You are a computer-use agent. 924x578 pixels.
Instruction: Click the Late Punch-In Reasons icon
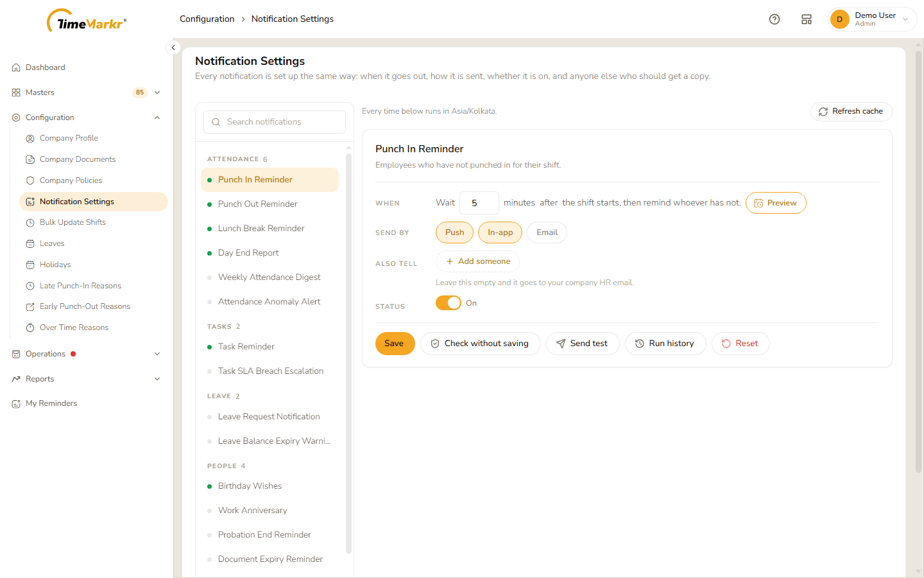tap(30, 286)
